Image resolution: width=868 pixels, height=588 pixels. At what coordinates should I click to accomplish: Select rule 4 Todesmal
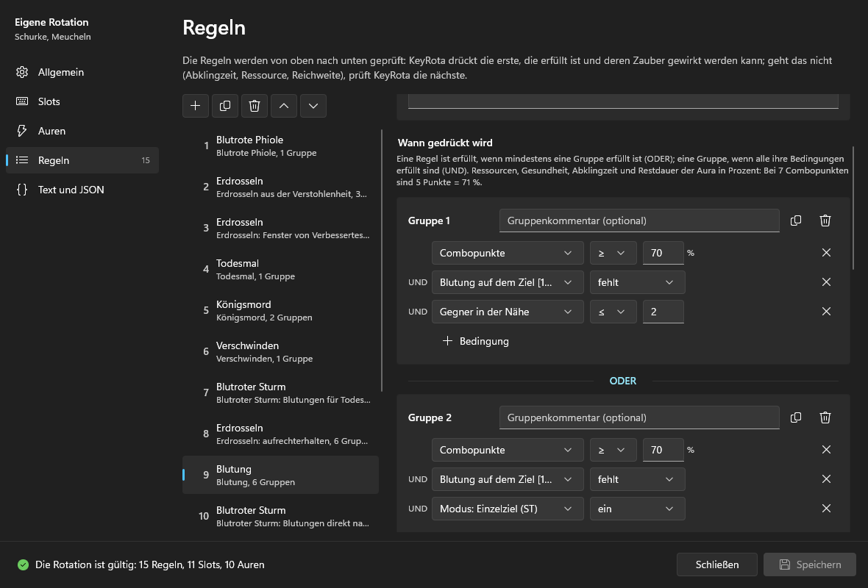click(281, 270)
